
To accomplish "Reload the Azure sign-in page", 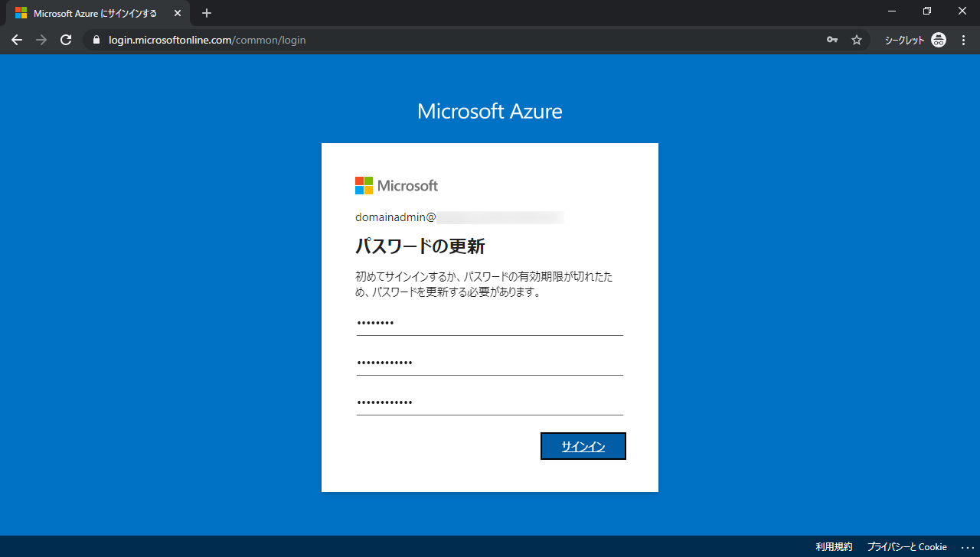I will pyautogui.click(x=66, y=40).
